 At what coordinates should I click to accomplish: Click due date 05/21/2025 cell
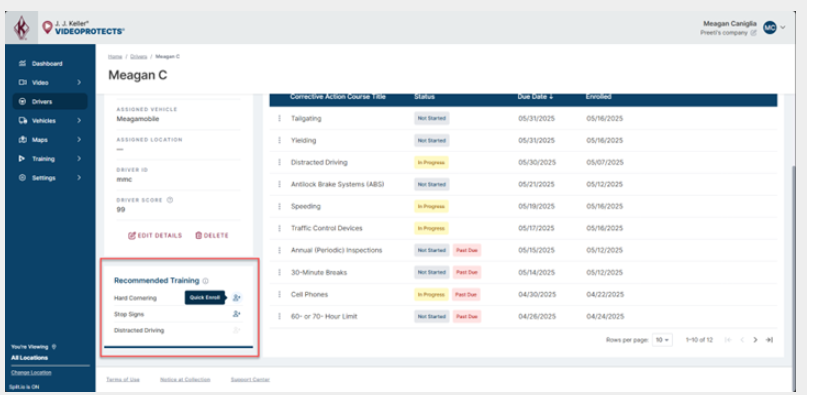click(x=536, y=184)
